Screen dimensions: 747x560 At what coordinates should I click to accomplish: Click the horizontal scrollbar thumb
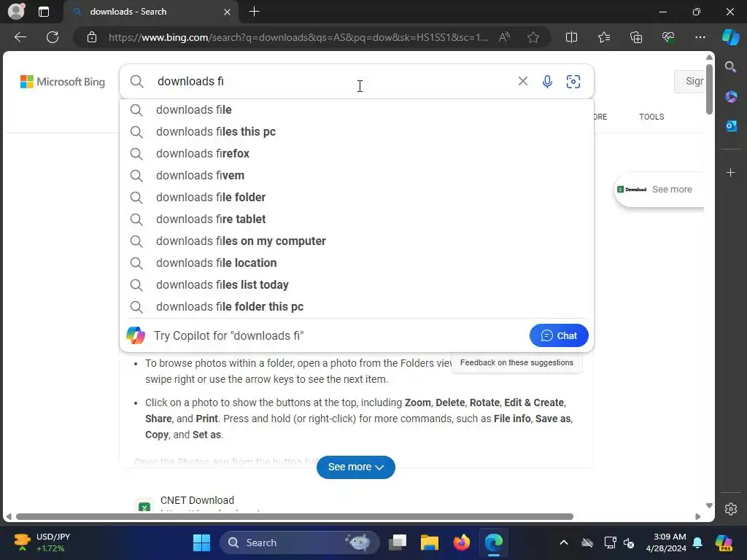[x=295, y=517]
